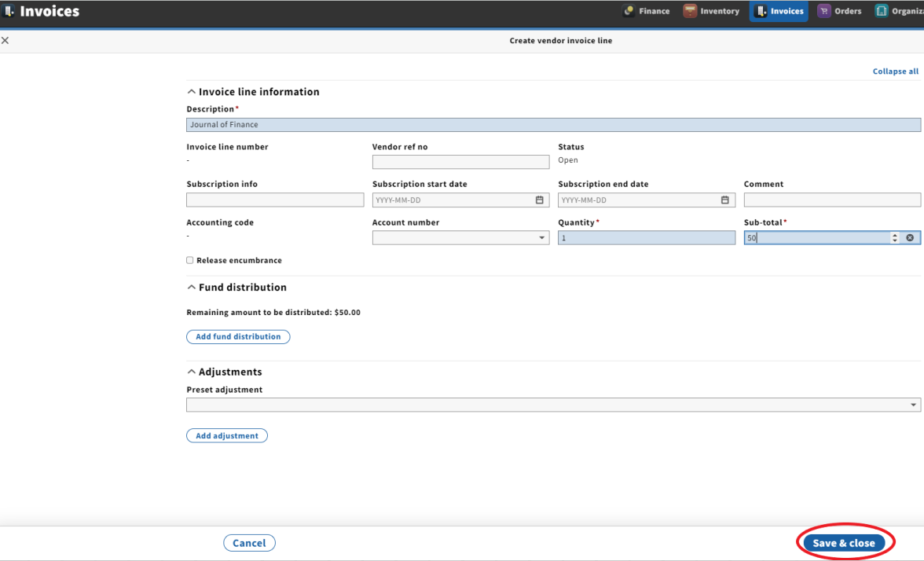Adjust Sub-total using the stepper arrows
The image size is (924, 561).
tap(894, 237)
